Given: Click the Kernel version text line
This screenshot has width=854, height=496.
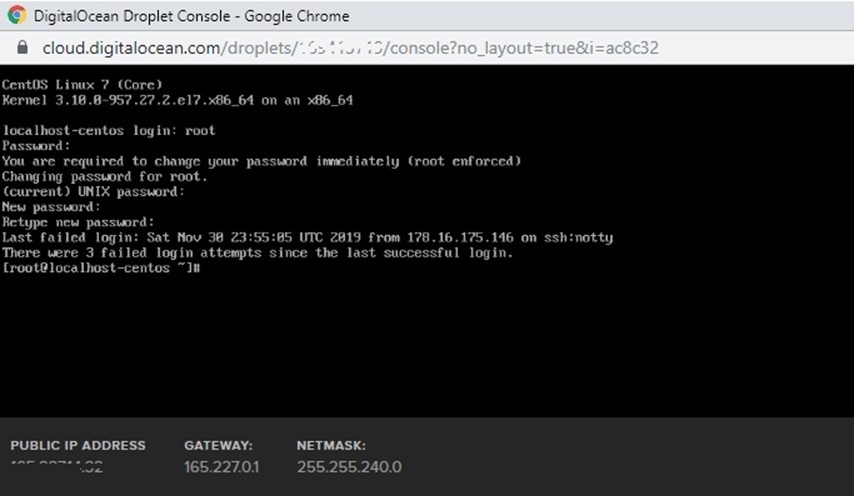Looking at the screenshot, I should [x=178, y=100].
